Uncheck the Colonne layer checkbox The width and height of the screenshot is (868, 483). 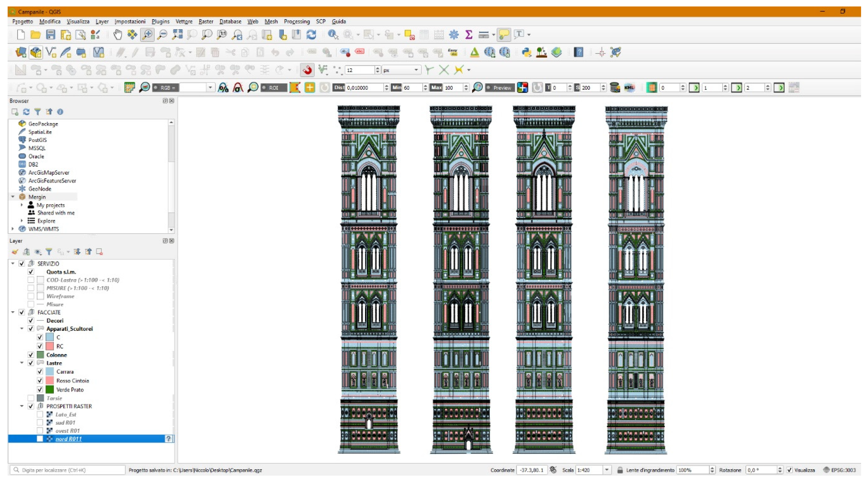tap(31, 355)
